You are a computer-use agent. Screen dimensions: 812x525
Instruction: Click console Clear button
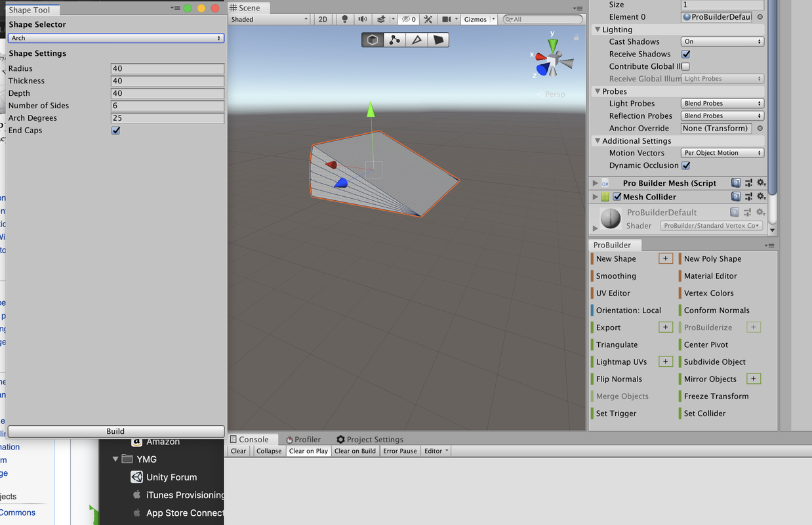(x=239, y=451)
